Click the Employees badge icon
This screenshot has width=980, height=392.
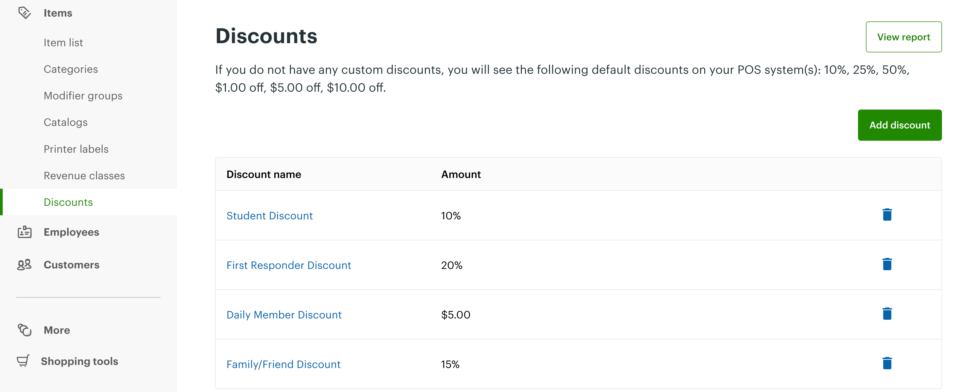point(24,232)
